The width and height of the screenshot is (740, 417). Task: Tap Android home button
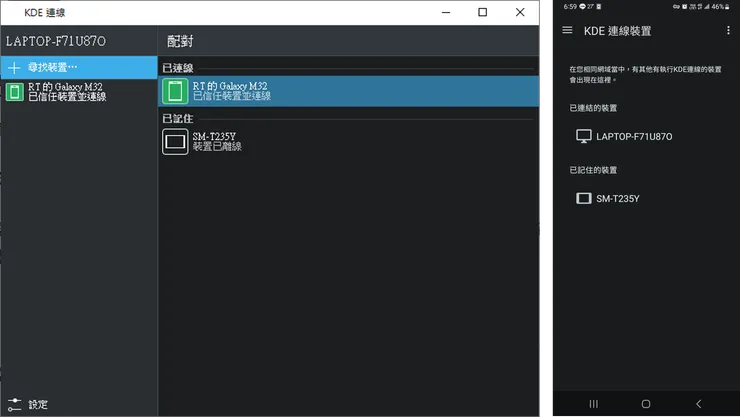pos(646,404)
